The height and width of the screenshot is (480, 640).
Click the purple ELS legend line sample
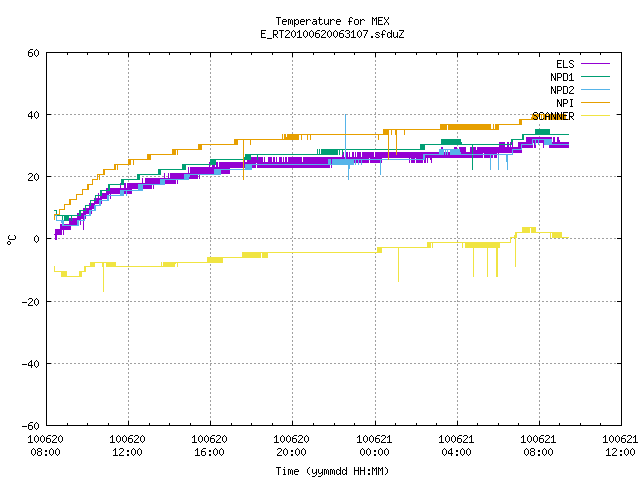[x=595, y=64]
